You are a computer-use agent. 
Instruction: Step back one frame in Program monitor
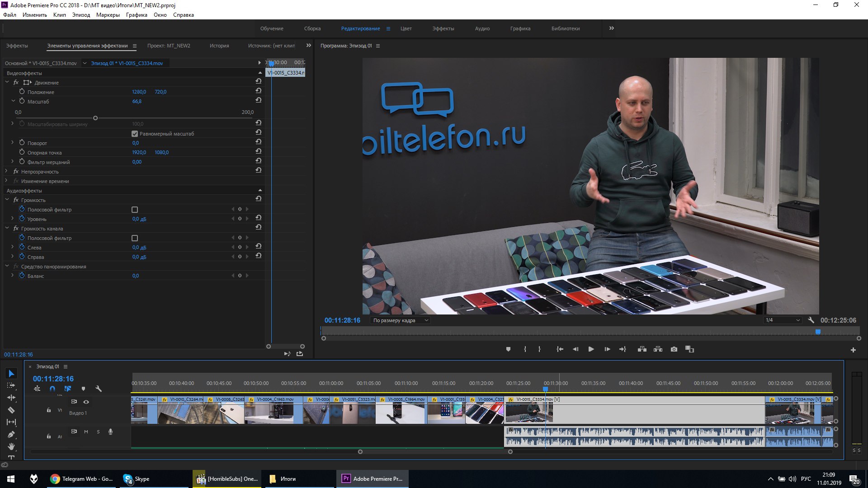(x=576, y=349)
